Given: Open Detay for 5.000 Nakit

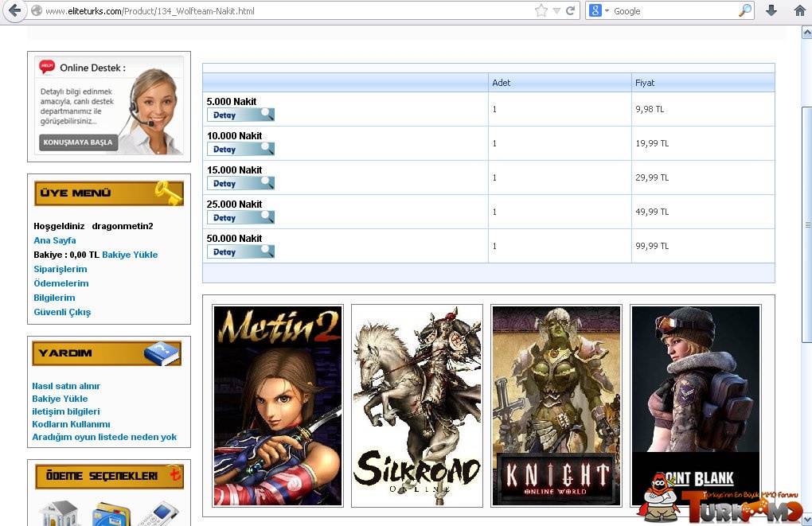Looking at the screenshot, I should coord(240,115).
